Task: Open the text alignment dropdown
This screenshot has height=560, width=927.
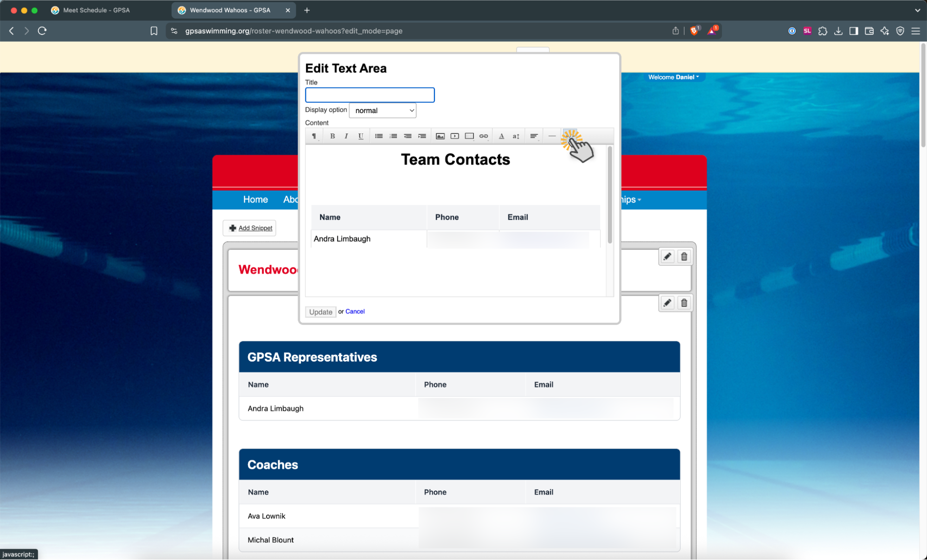Action: 534,136
